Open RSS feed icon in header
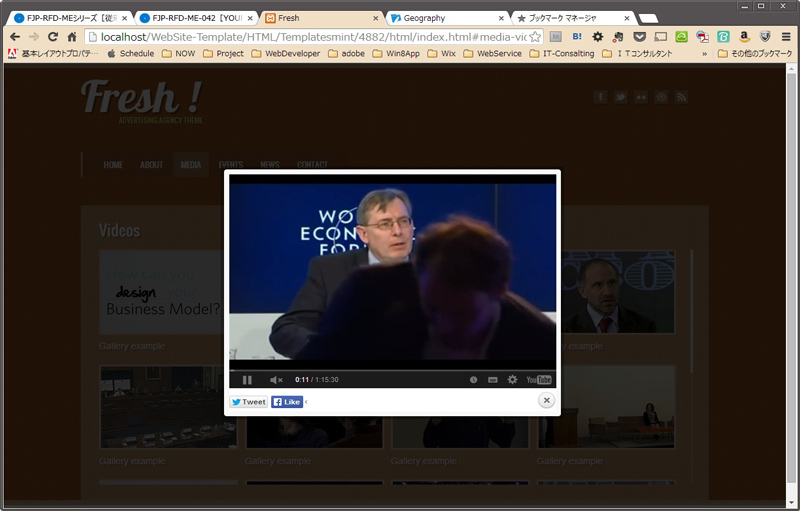The image size is (800, 511). click(681, 97)
